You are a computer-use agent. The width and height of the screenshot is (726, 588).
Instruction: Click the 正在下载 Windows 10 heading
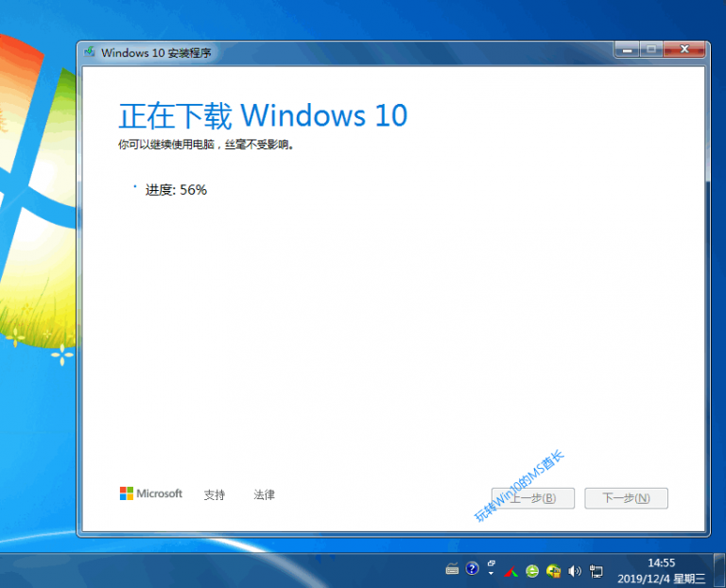(263, 115)
